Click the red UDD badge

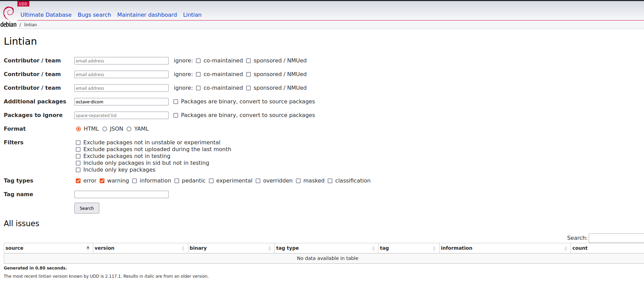click(x=23, y=4)
